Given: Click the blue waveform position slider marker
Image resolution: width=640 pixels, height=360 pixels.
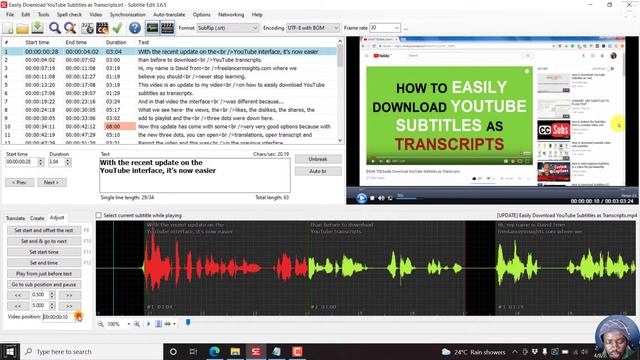Looking at the screenshot, I should click(x=188, y=322).
